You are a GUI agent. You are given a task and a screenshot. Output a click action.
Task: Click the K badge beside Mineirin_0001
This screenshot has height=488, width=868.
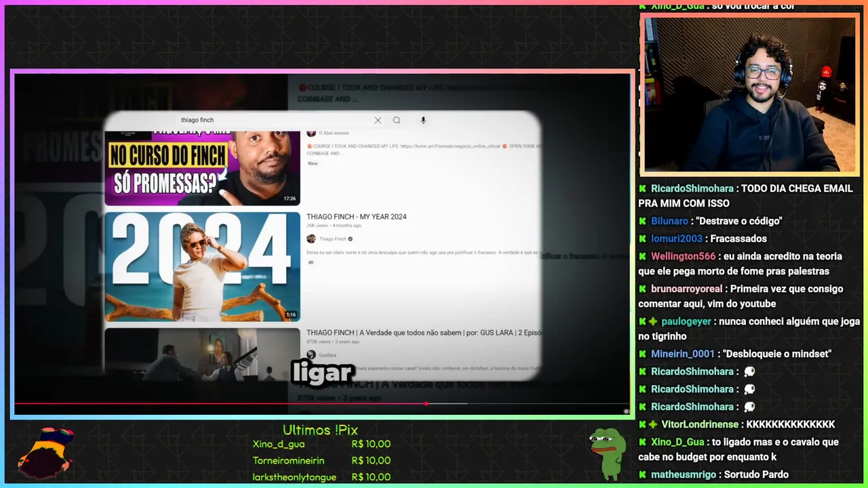coord(642,354)
